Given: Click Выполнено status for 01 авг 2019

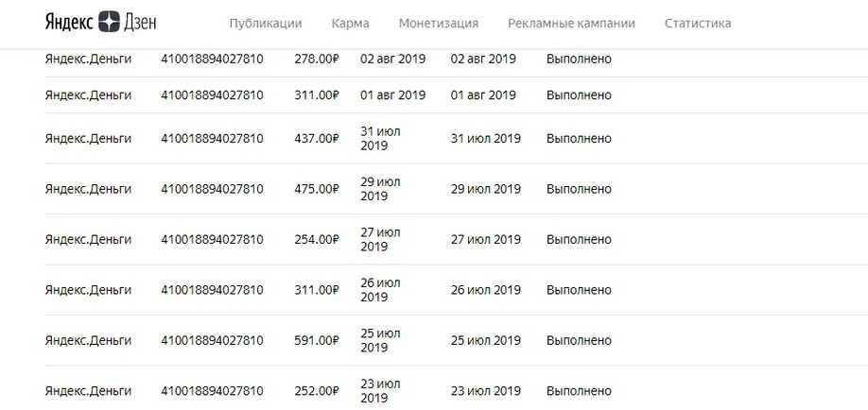Looking at the screenshot, I should (579, 95).
